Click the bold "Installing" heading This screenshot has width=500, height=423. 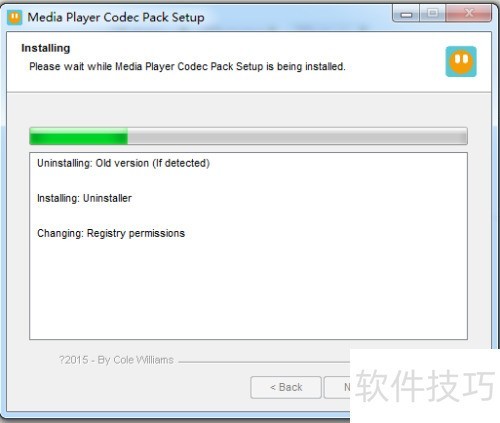(46, 48)
